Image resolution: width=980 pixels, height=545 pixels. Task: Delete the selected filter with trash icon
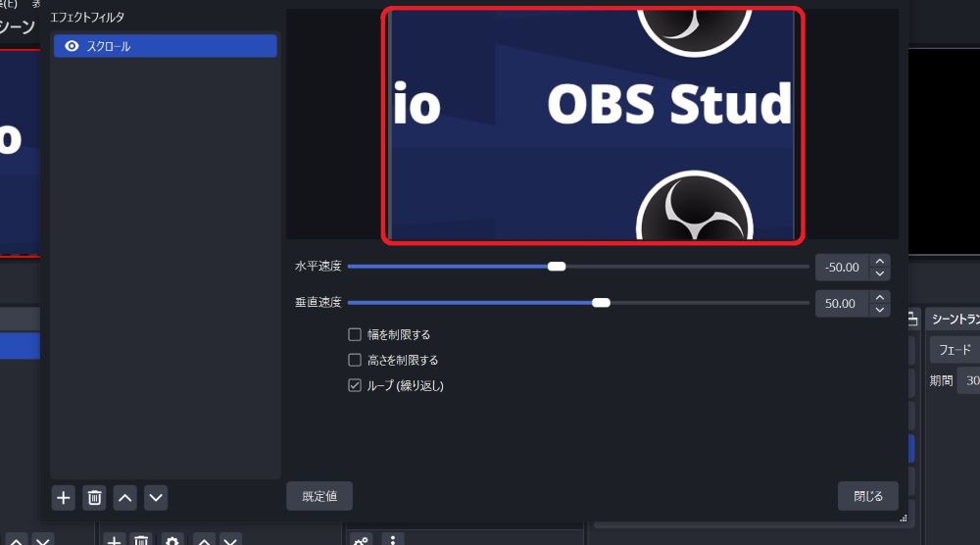coord(94,498)
